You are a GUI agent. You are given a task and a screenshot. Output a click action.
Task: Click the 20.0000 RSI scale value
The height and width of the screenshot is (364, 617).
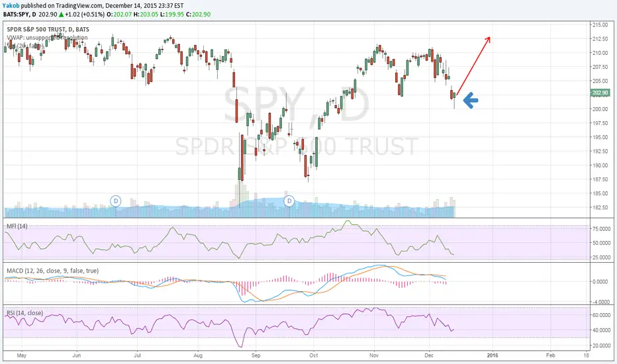(x=601, y=345)
